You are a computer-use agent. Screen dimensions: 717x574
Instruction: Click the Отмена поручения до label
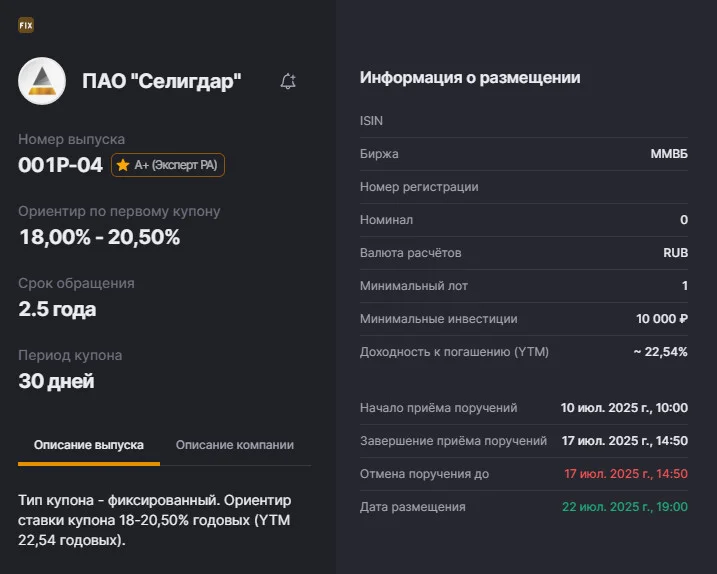tap(424, 474)
